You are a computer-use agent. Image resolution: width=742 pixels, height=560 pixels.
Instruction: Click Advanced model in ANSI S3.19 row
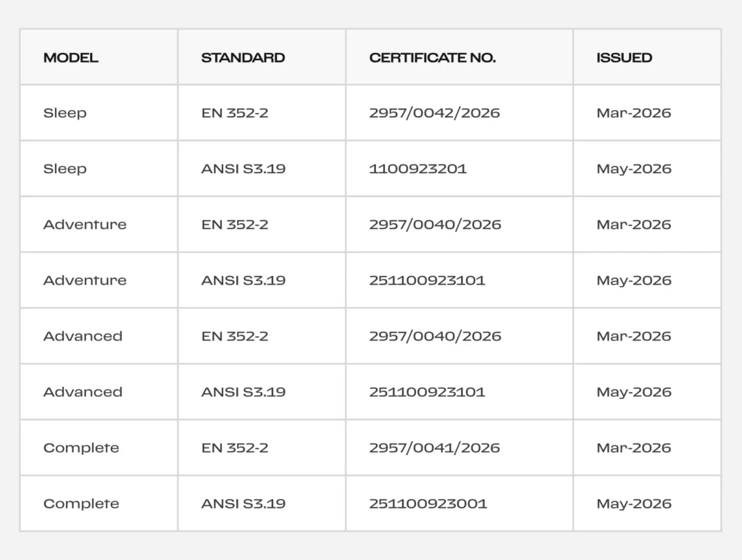coord(83,392)
